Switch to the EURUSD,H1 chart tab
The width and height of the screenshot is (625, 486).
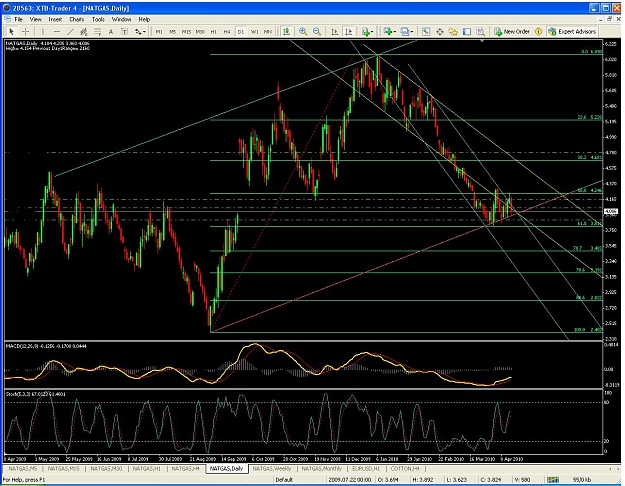pyautogui.click(x=366, y=469)
